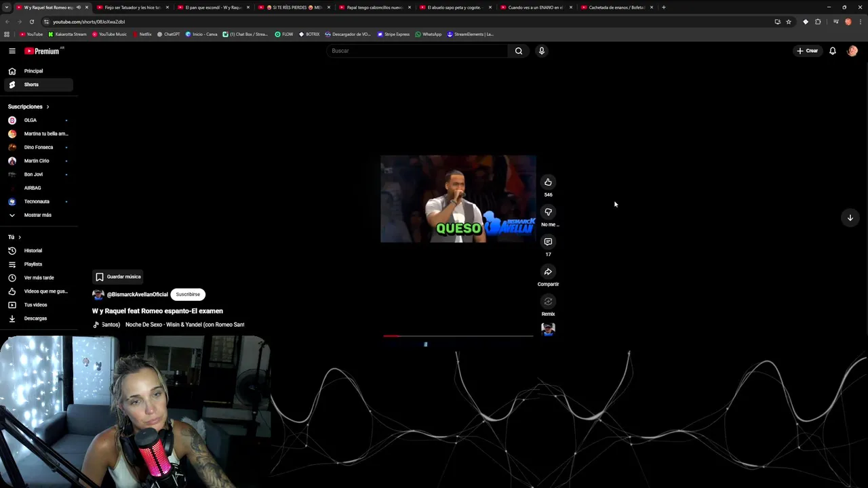Open Ver más tarde
Screen dimensions: 868x488
pyautogui.click(x=38, y=278)
